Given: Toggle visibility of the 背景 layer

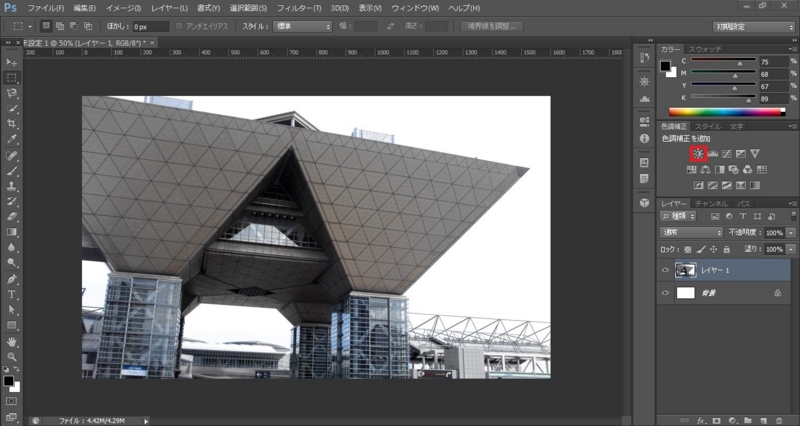Looking at the screenshot, I should (666, 293).
